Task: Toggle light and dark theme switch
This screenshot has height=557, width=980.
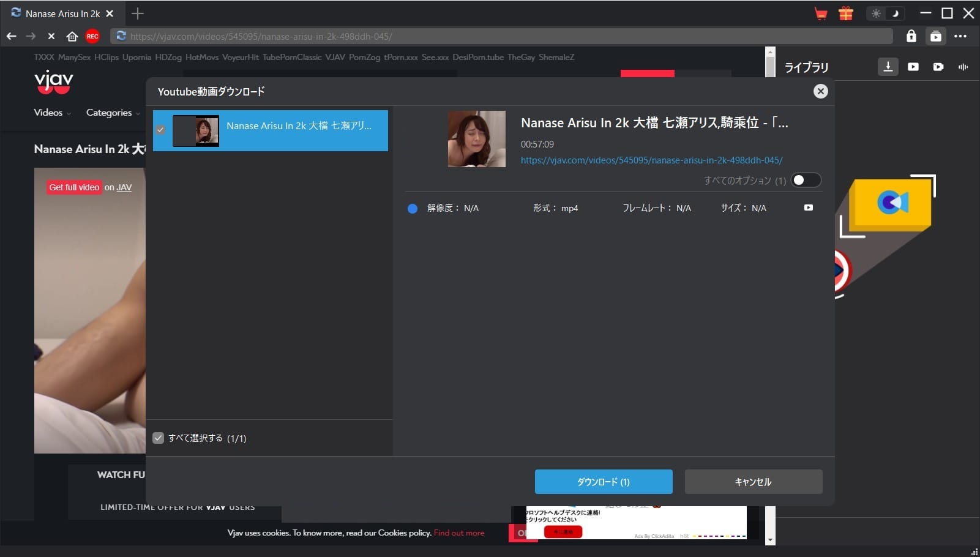Action: [x=886, y=13]
